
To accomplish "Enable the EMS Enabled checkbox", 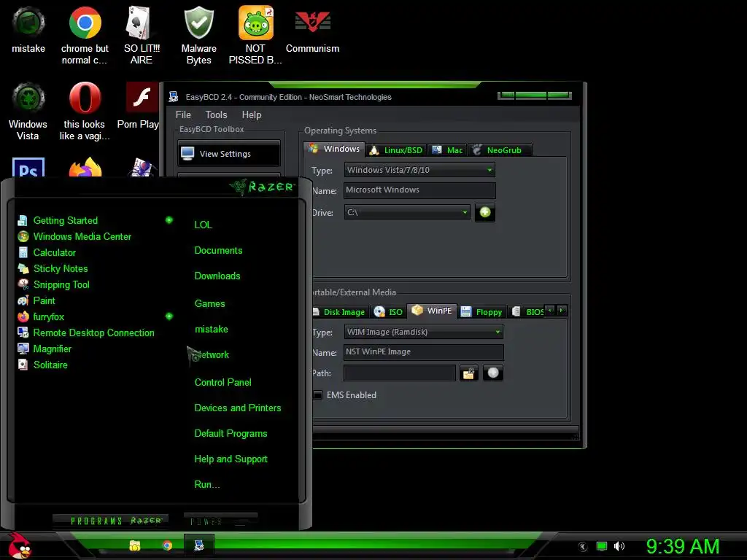I will click(318, 394).
